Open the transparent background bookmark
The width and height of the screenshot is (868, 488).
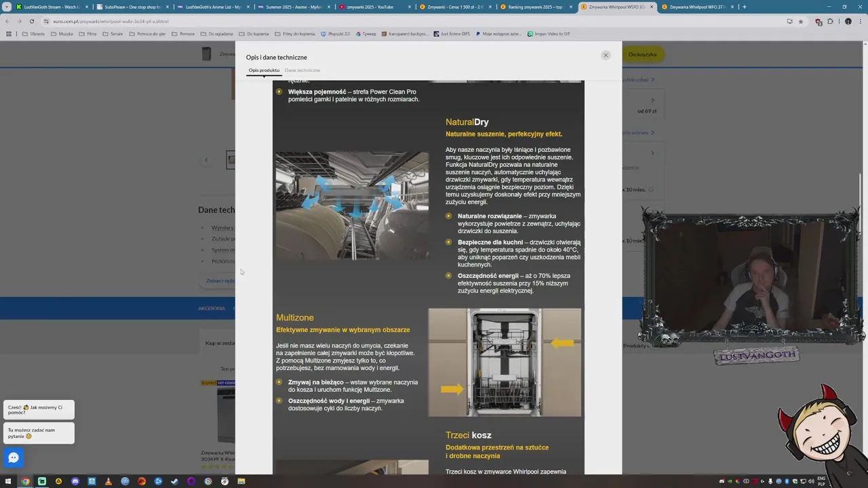pos(405,33)
